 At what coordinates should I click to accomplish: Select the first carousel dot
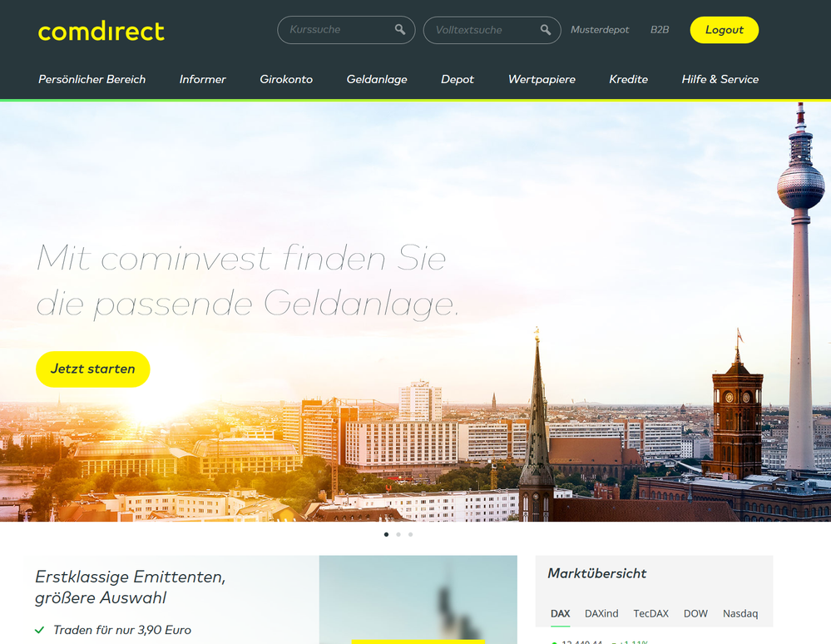point(386,534)
